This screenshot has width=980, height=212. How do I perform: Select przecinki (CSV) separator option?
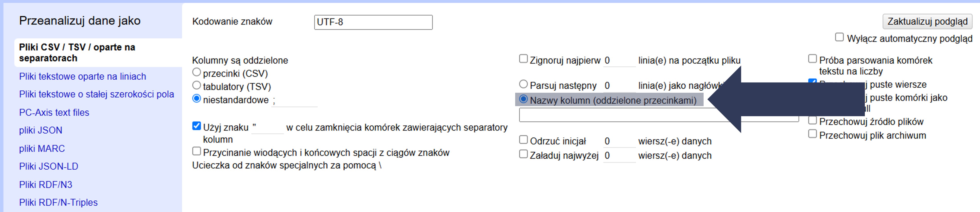(x=197, y=72)
